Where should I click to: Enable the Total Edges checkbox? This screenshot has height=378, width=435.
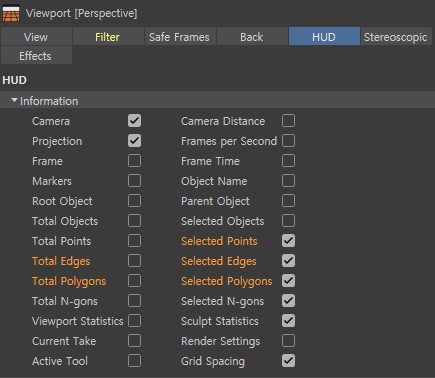coord(134,261)
